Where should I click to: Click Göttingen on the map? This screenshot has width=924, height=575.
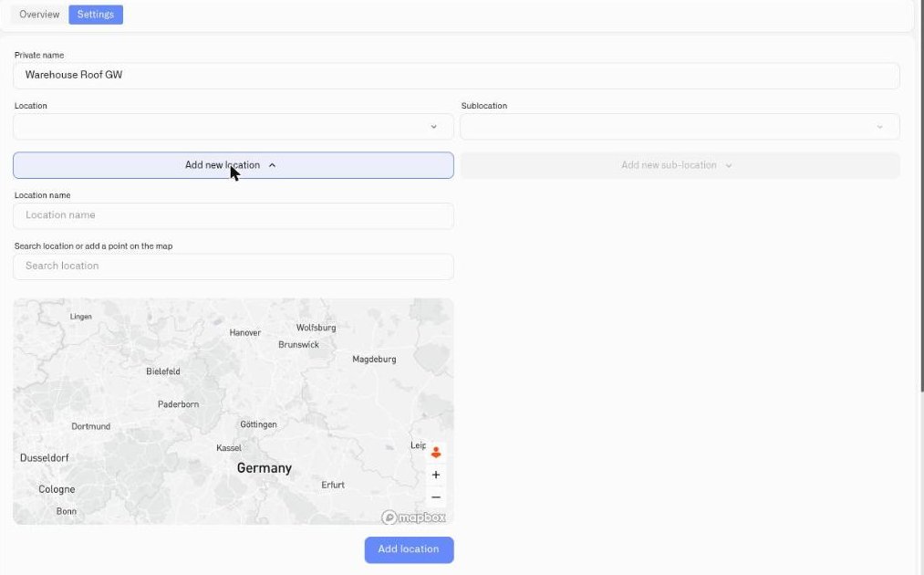[258, 424]
